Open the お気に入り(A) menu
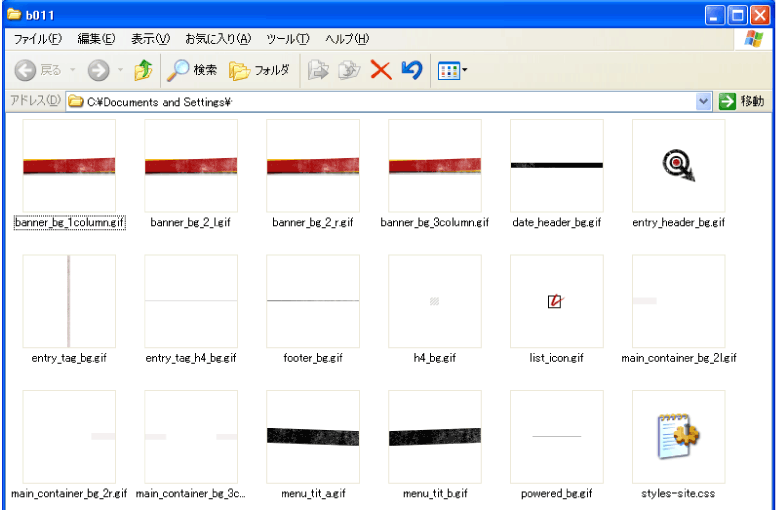 (x=218, y=39)
